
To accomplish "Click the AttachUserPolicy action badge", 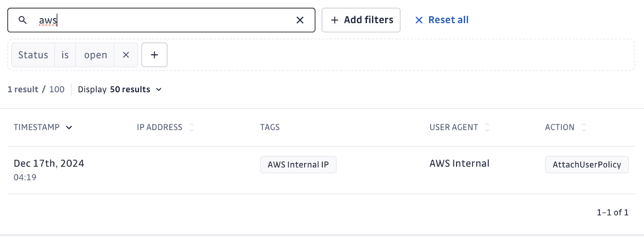I will (586, 164).
